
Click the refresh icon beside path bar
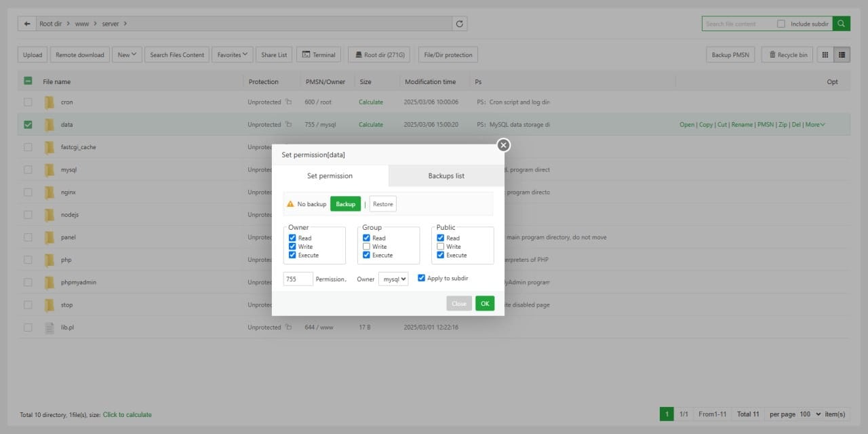click(460, 24)
